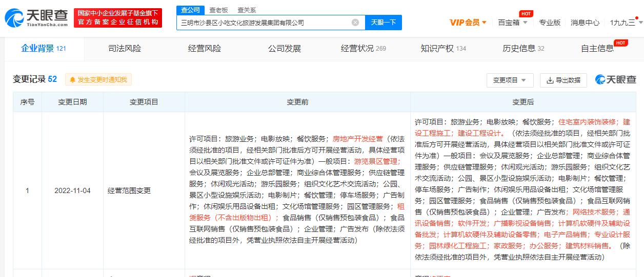
Task: Open the user account menu 1九九三
Action: [626, 23]
